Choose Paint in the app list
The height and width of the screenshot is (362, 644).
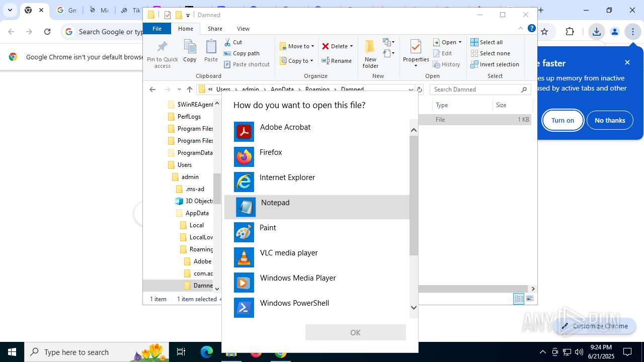point(317,232)
